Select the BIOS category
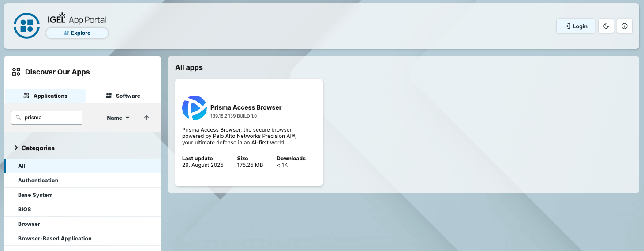Image resolution: width=644 pixels, height=251 pixels. click(82, 210)
